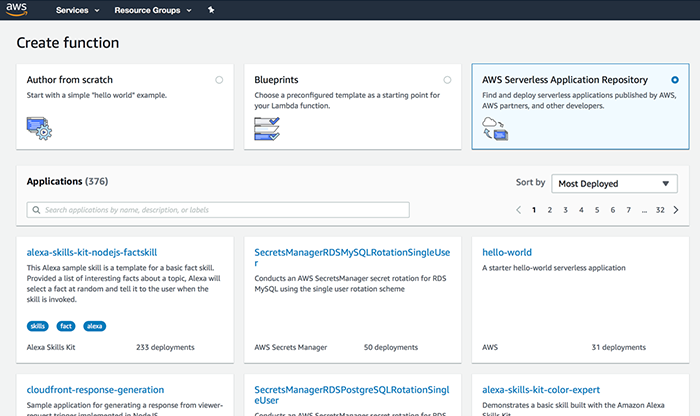Go to page 2 of applications

pos(550,210)
